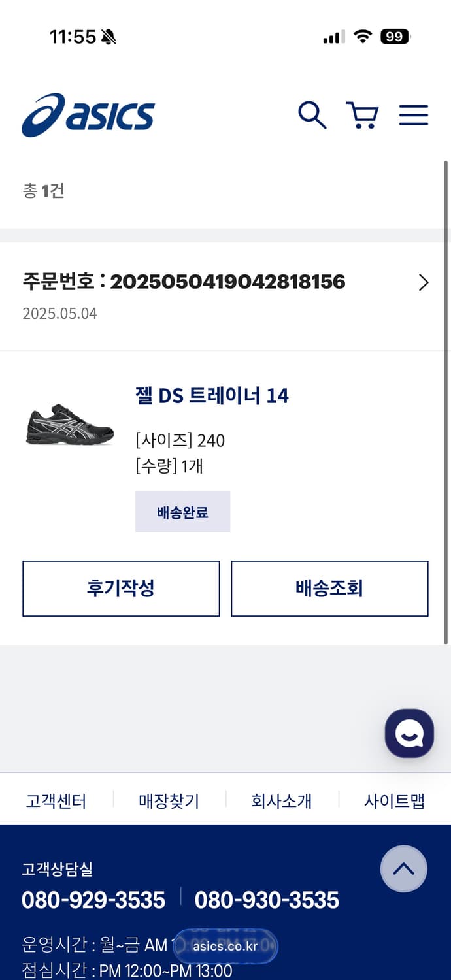Select the 회사소개 footer tab

281,800
